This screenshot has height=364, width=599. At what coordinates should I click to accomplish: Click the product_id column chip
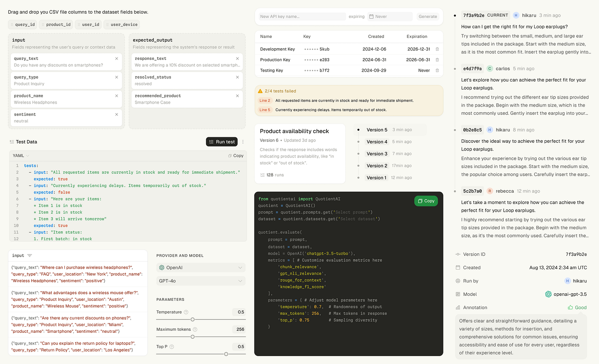56,25
